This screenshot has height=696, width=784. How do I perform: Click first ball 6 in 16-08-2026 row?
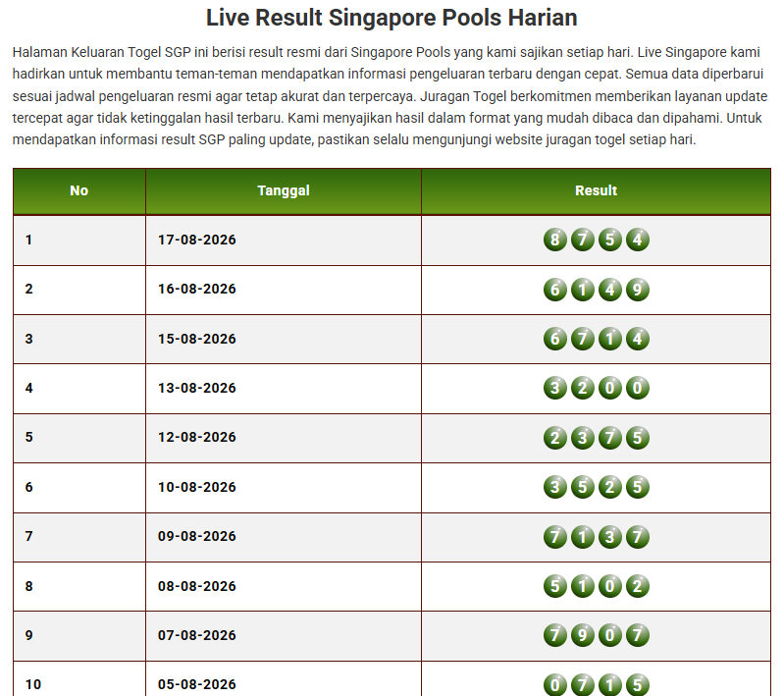(555, 290)
